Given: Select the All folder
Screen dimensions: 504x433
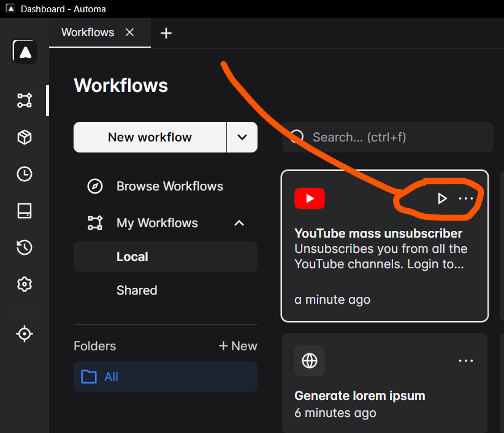Looking at the screenshot, I should 166,377.
